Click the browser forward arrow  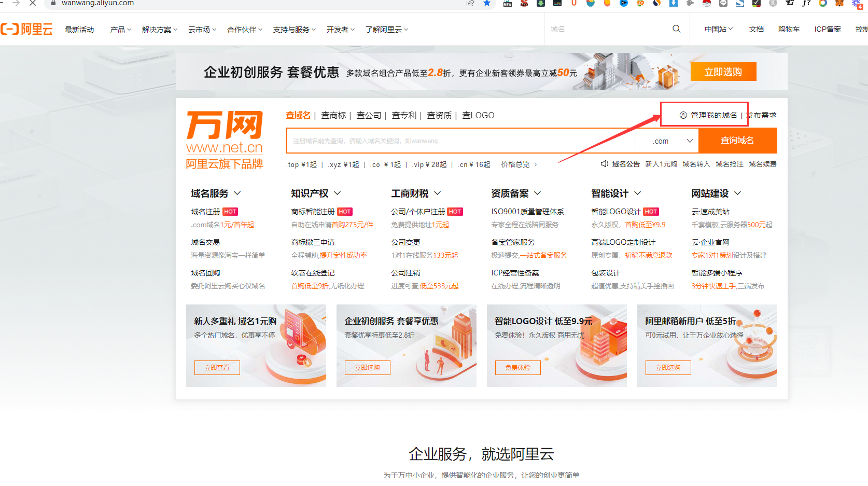16,3
